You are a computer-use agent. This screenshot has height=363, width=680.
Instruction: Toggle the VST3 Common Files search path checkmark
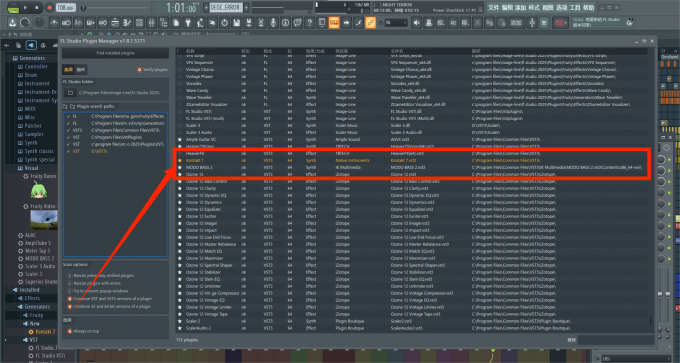click(69, 130)
